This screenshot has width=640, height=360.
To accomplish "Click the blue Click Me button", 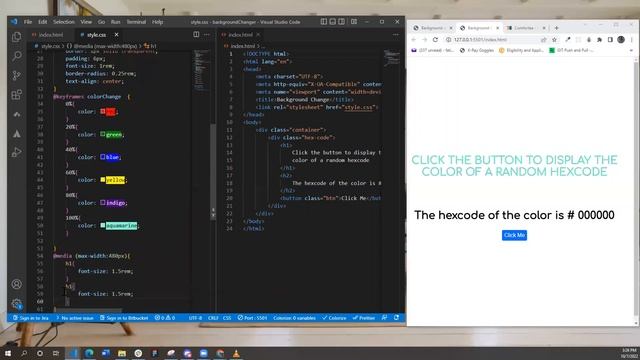I will click(x=514, y=235).
